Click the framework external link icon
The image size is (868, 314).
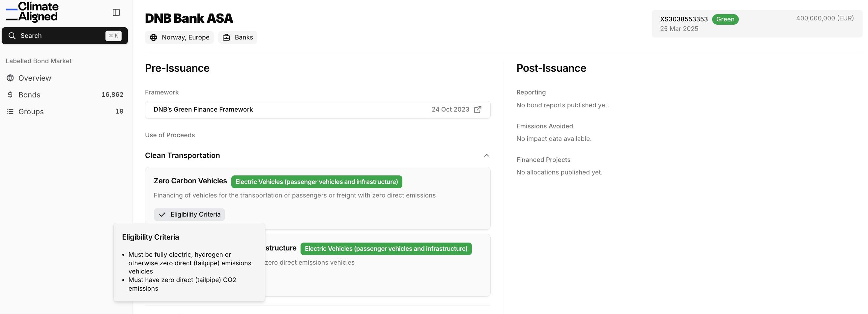click(478, 110)
